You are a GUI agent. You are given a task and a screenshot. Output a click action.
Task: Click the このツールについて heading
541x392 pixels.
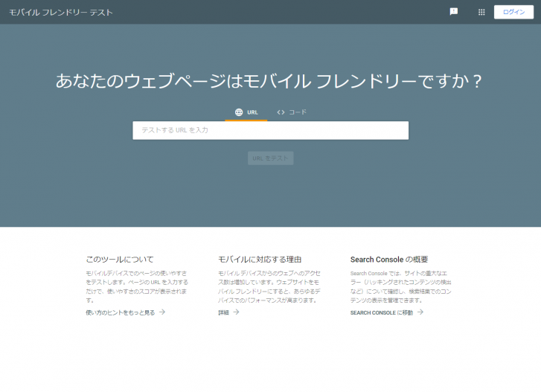[120, 260]
